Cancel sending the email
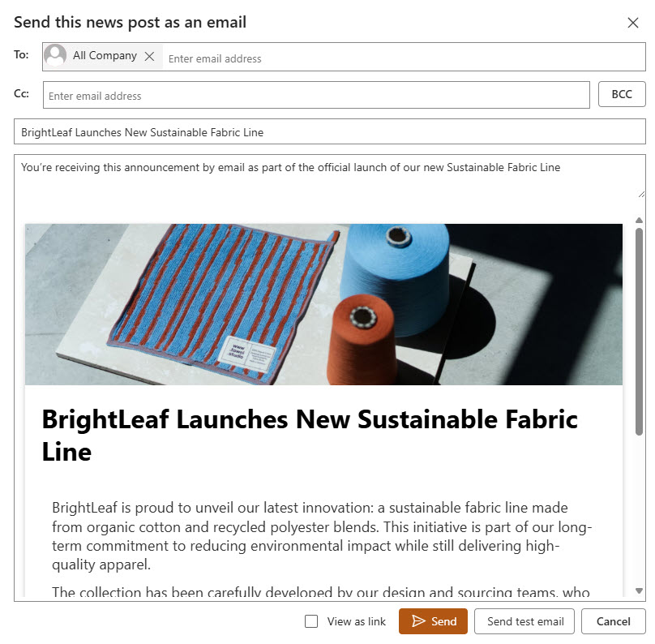Screen dimensions: 655x644 (613, 621)
